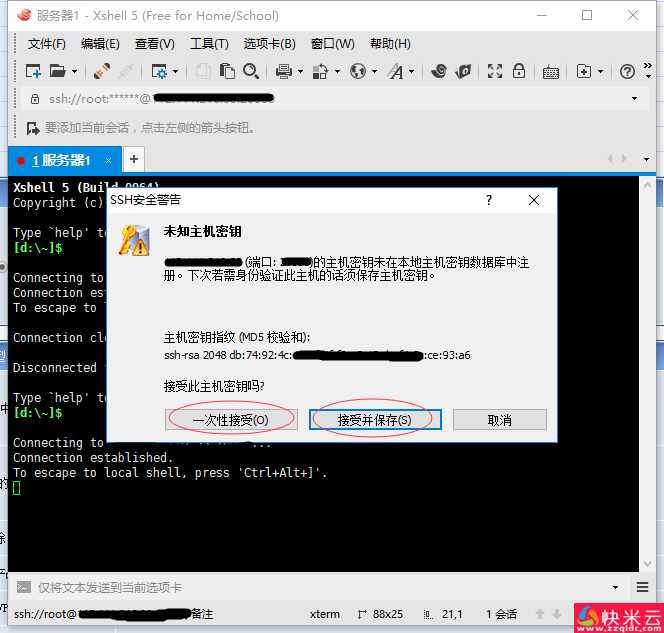Click the tab scroll right arrow

click(624, 159)
